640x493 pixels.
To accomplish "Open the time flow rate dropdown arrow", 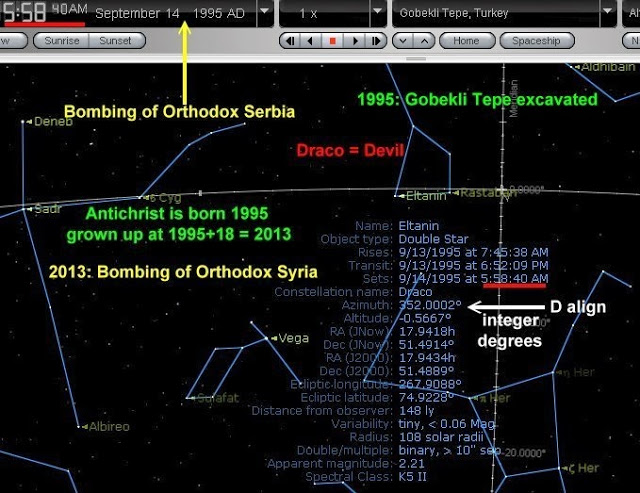I will click(x=378, y=11).
